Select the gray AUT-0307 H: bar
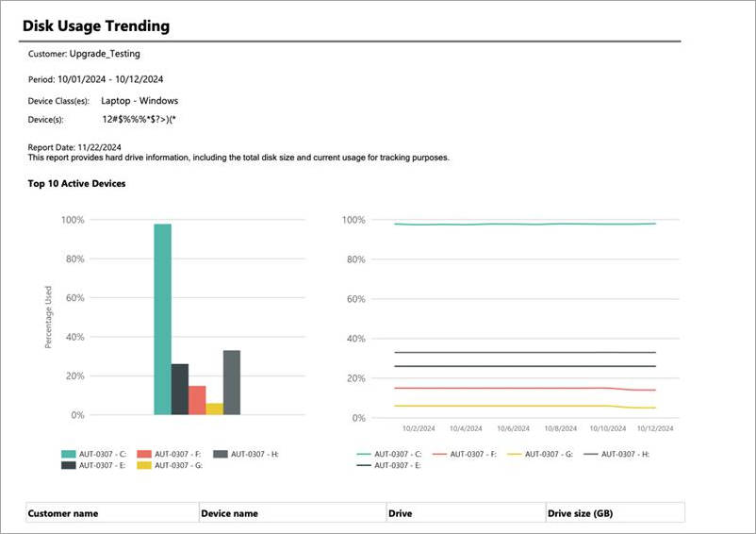 (232, 382)
